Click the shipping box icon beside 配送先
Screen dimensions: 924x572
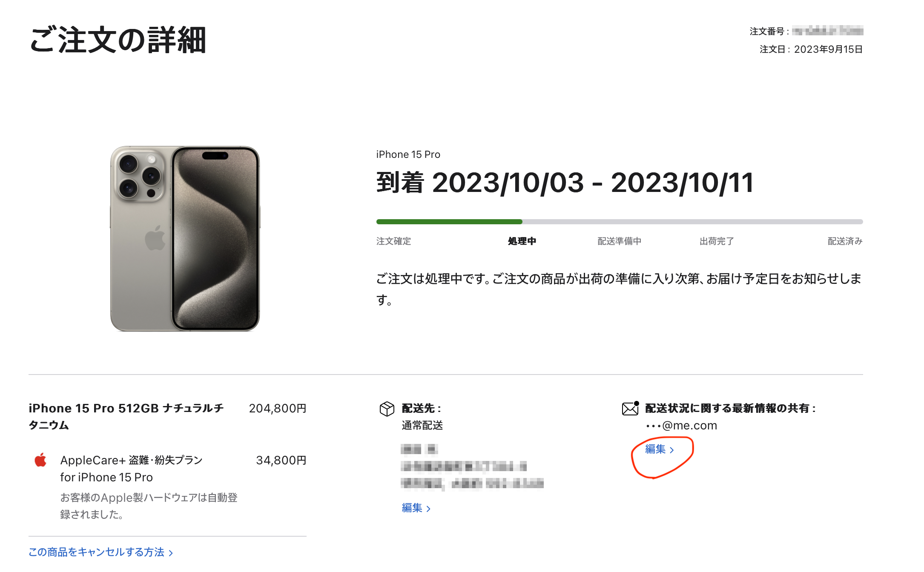(x=387, y=409)
